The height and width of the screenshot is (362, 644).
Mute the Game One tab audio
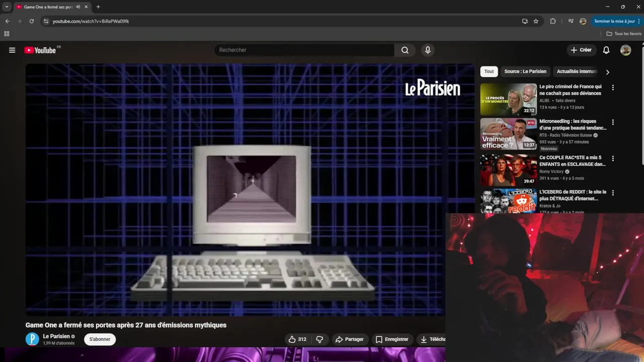point(78,7)
